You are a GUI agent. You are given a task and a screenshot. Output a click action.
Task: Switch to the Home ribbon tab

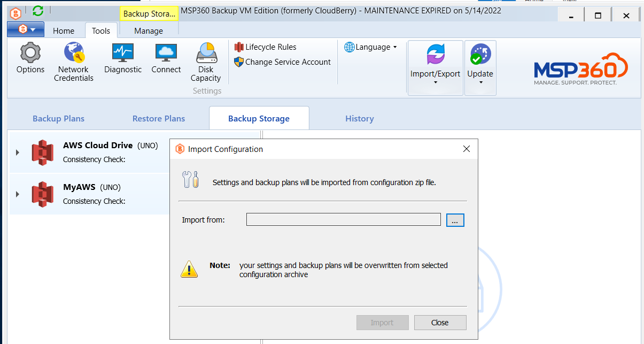click(64, 30)
